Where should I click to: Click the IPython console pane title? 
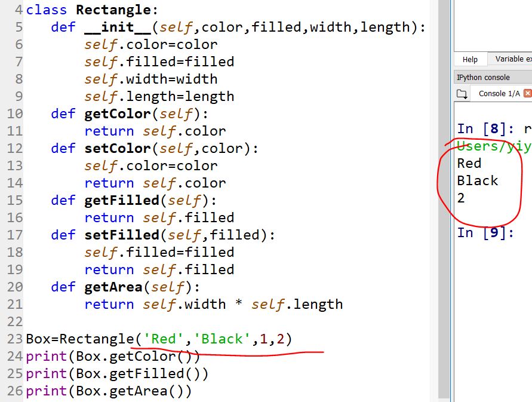click(x=483, y=78)
